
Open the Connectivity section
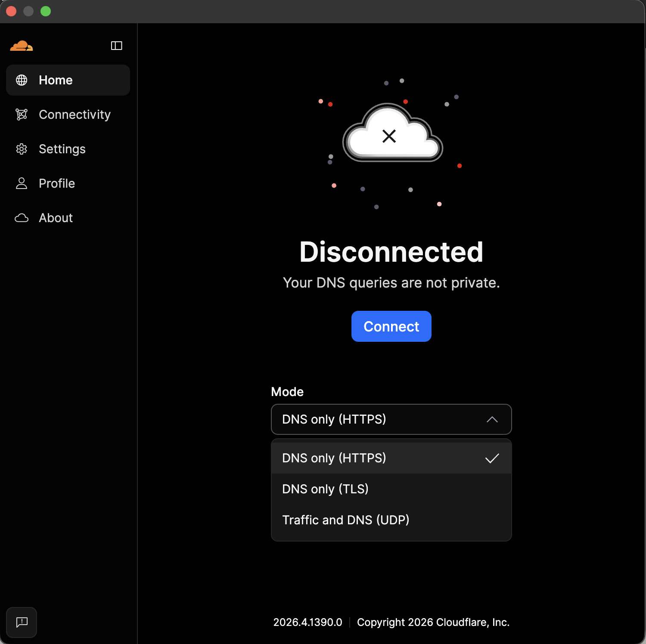coord(68,115)
